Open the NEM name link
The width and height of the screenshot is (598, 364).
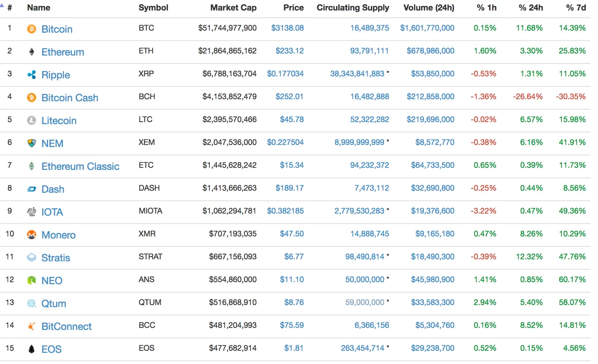(x=52, y=143)
